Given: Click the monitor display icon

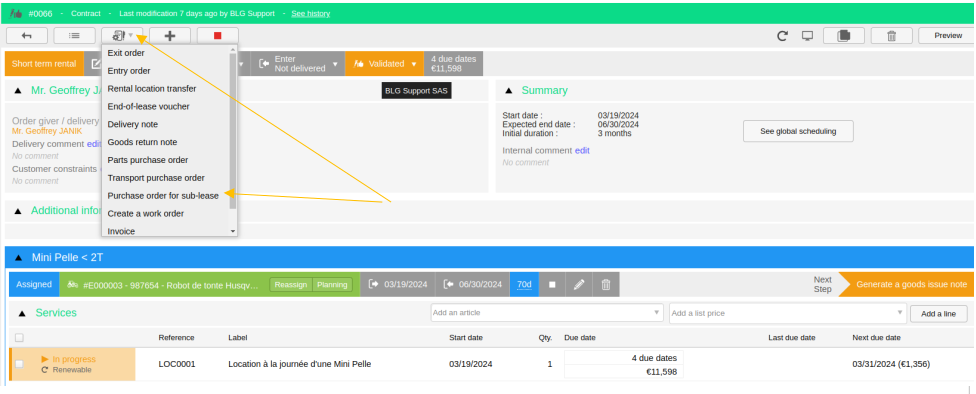Looking at the screenshot, I should coord(807,36).
